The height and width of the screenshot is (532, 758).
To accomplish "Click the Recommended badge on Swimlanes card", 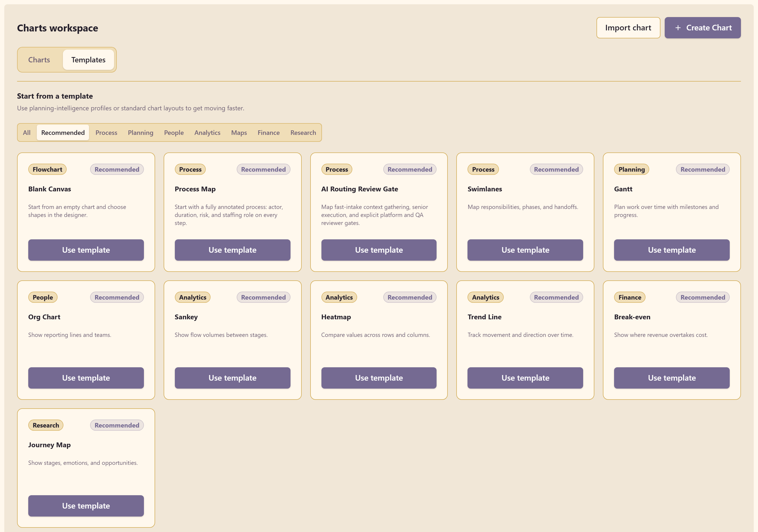I will point(556,170).
